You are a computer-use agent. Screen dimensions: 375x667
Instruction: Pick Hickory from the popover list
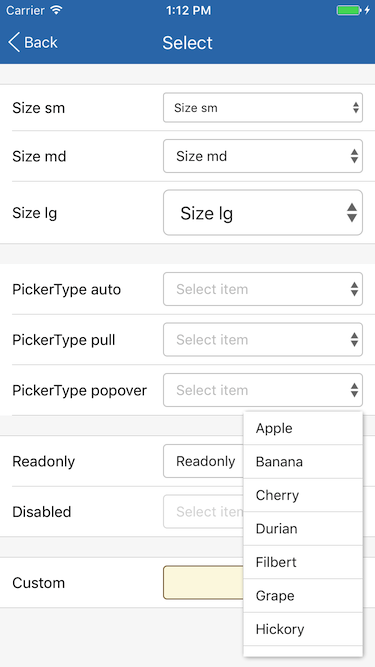[303, 629]
